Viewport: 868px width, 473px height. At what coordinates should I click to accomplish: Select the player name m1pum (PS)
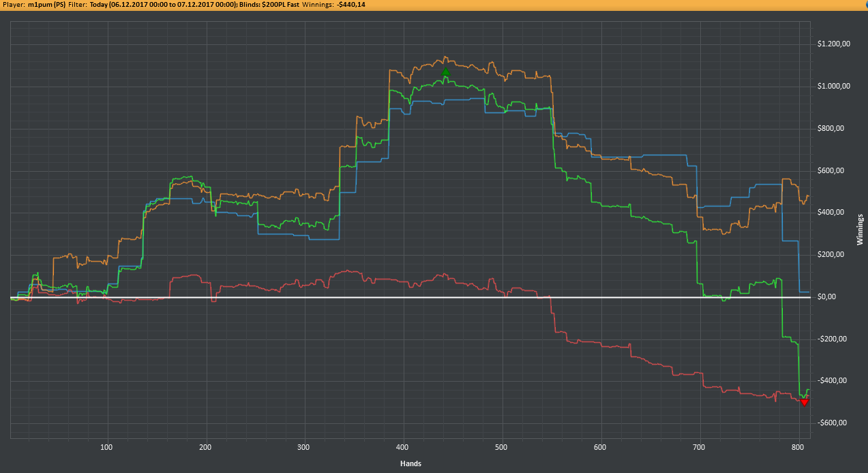[47, 5]
